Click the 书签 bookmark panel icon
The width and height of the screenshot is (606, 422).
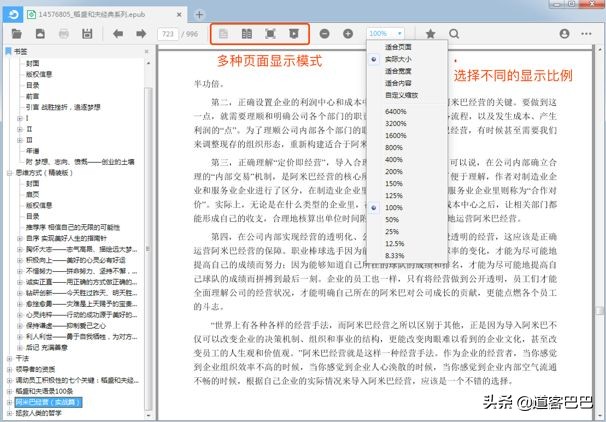point(8,51)
